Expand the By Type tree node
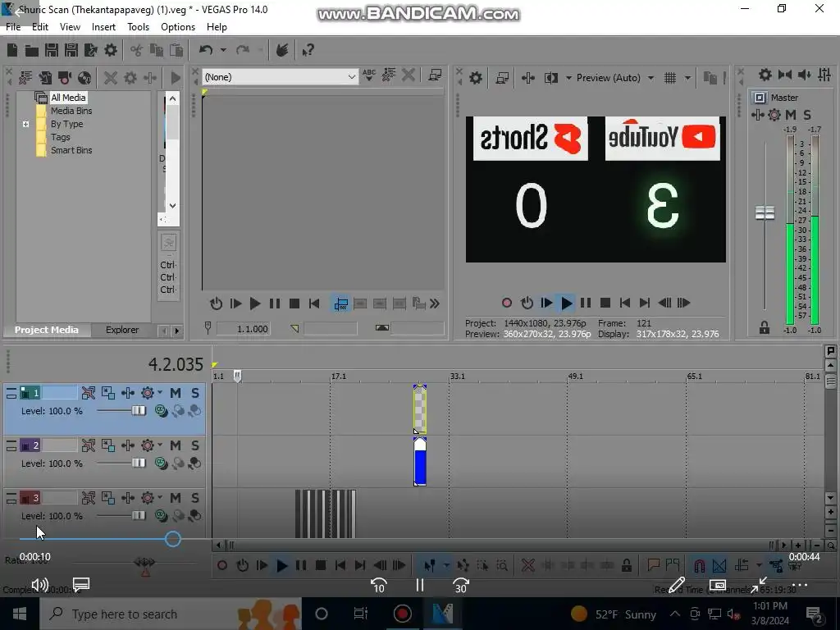Viewport: 840px width, 630px height. (25, 125)
